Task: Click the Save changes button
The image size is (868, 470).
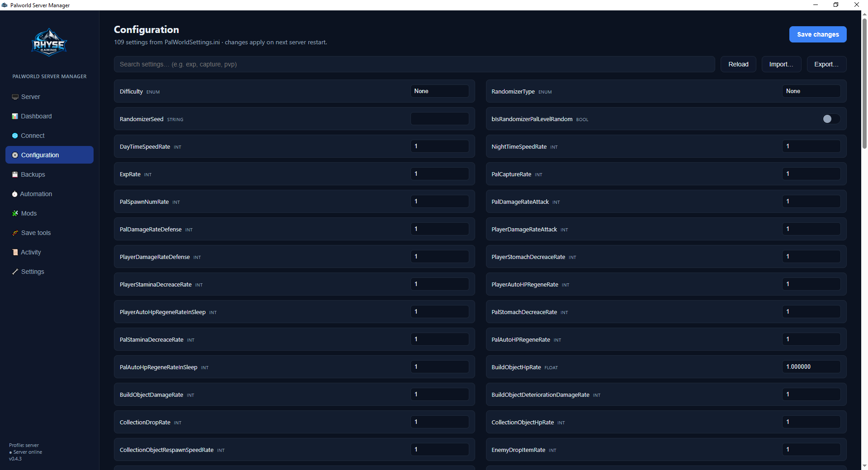Action: click(x=818, y=34)
